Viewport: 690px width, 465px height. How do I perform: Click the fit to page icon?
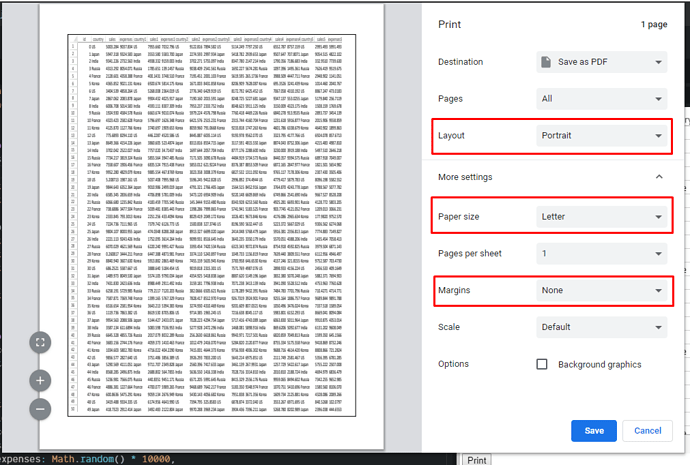[40, 342]
